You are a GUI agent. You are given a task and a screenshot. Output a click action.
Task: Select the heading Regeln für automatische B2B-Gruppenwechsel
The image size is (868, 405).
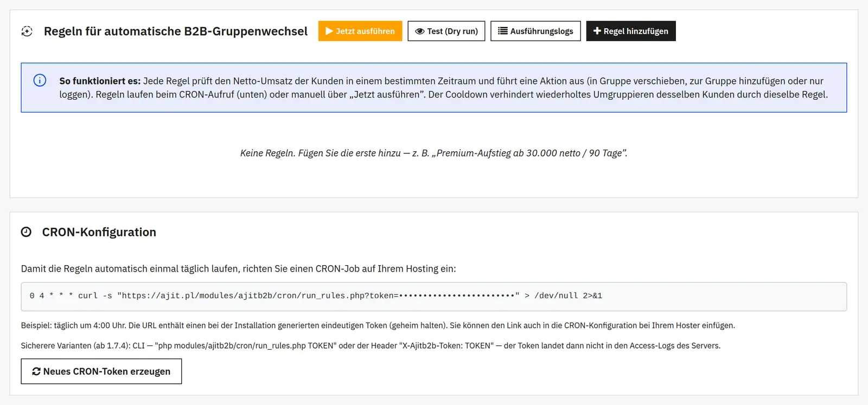(176, 31)
